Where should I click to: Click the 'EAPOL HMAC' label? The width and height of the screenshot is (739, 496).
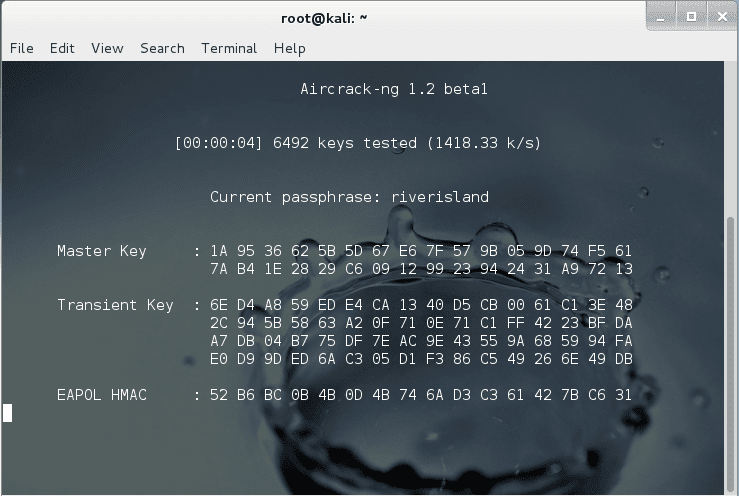click(102, 395)
